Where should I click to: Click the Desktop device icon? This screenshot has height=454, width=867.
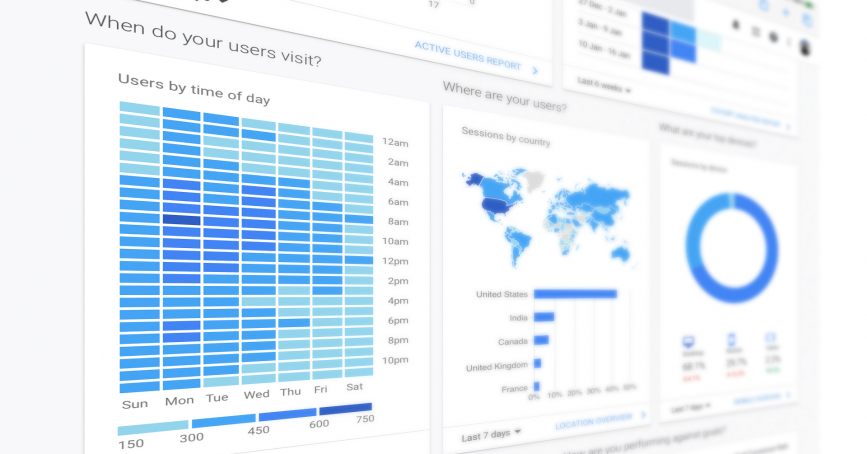(x=688, y=341)
